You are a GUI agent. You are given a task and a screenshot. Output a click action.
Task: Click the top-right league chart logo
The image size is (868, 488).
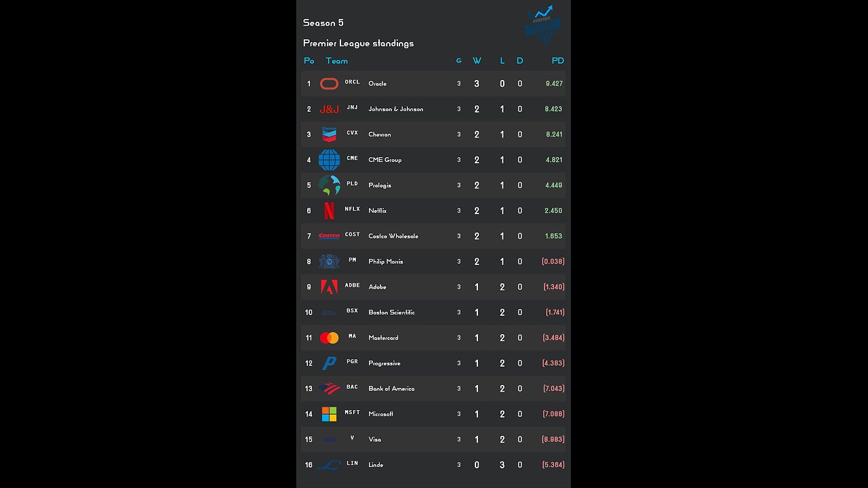[x=543, y=26]
